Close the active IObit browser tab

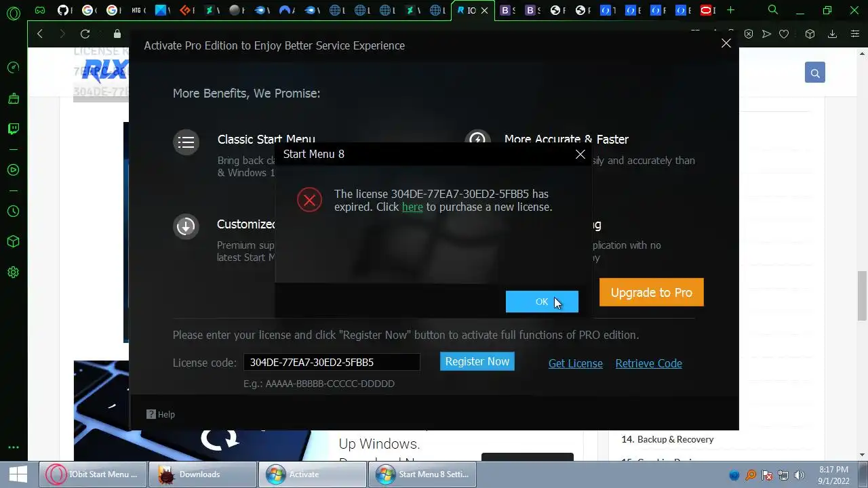tap(484, 10)
